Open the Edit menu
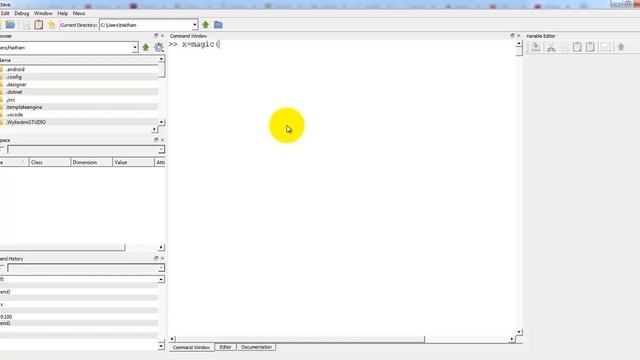 5,13
